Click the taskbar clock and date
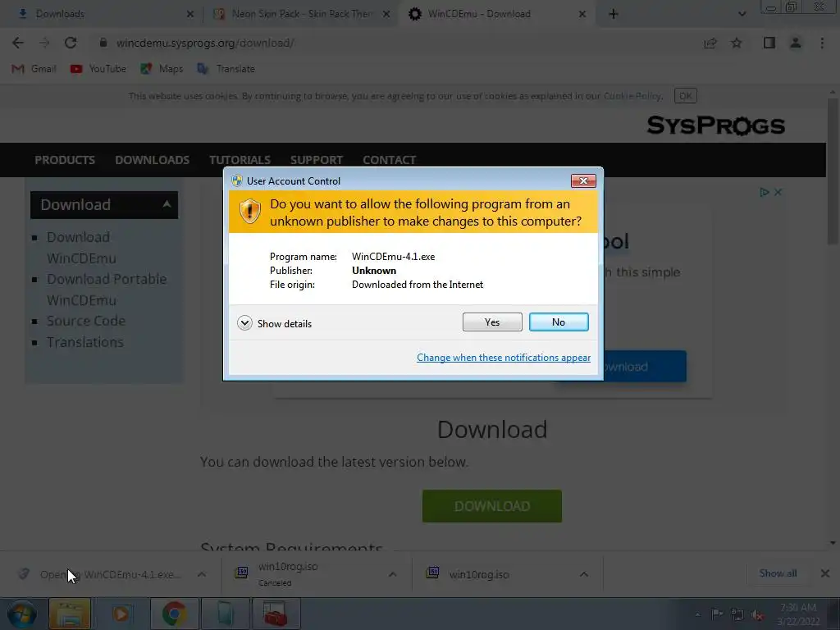 [x=798, y=614]
